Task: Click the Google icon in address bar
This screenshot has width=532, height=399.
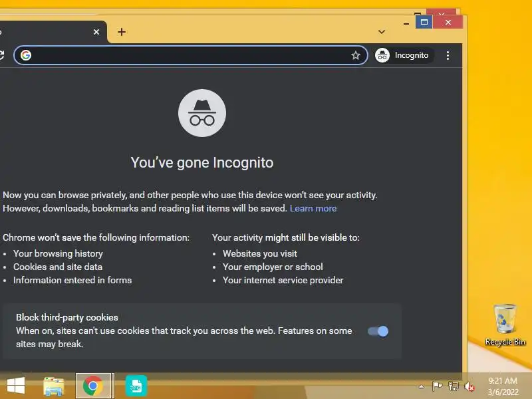Action: (26, 55)
